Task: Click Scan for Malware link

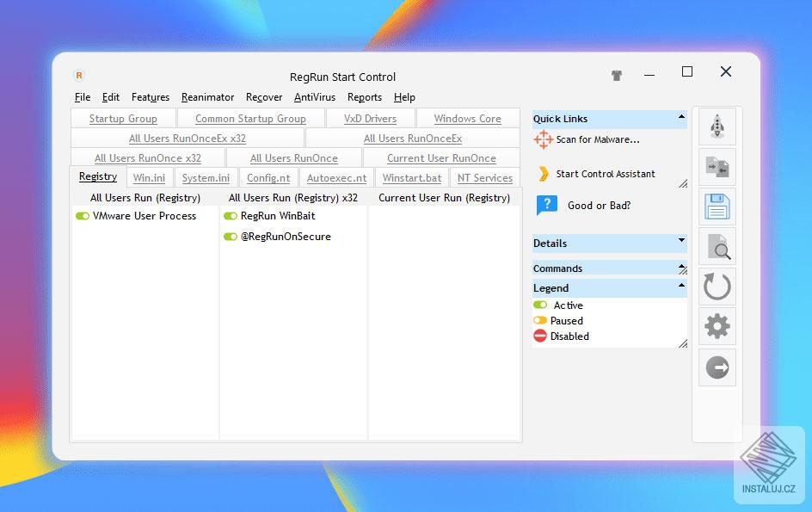Action: pos(598,139)
